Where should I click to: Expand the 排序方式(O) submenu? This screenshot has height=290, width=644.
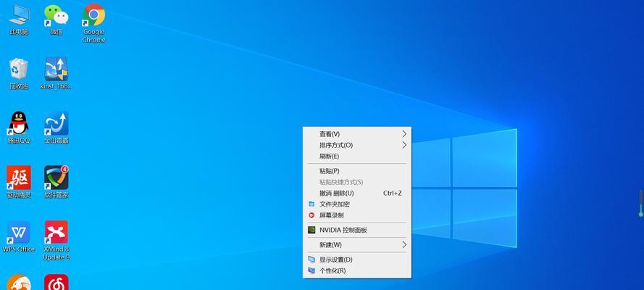tap(357, 145)
